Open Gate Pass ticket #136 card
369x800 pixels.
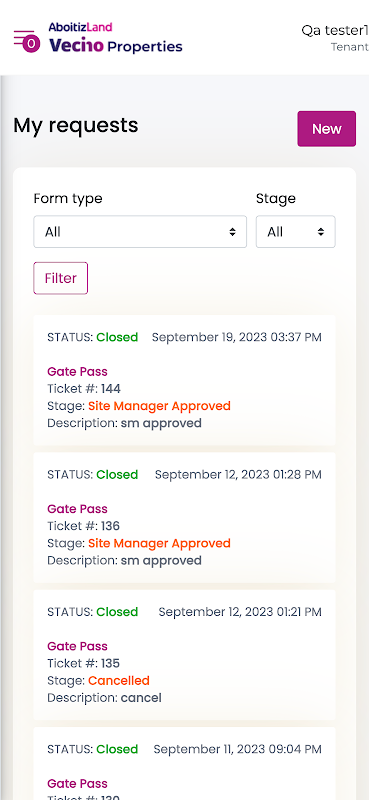tap(184, 517)
